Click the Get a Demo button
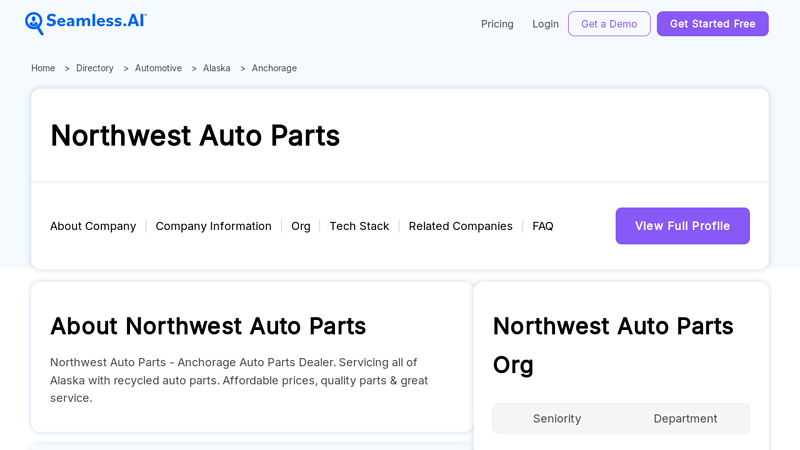 point(609,24)
